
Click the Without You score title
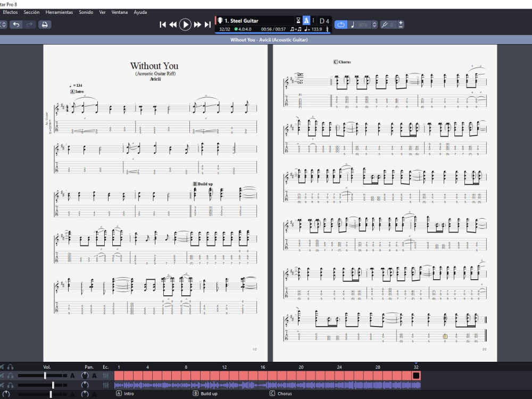click(154, 66)
